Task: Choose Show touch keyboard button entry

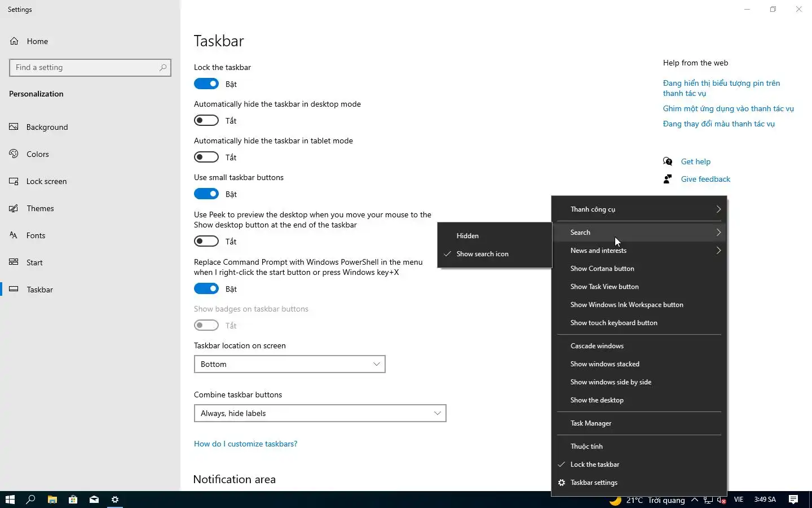Action: (x=639, y=323)
